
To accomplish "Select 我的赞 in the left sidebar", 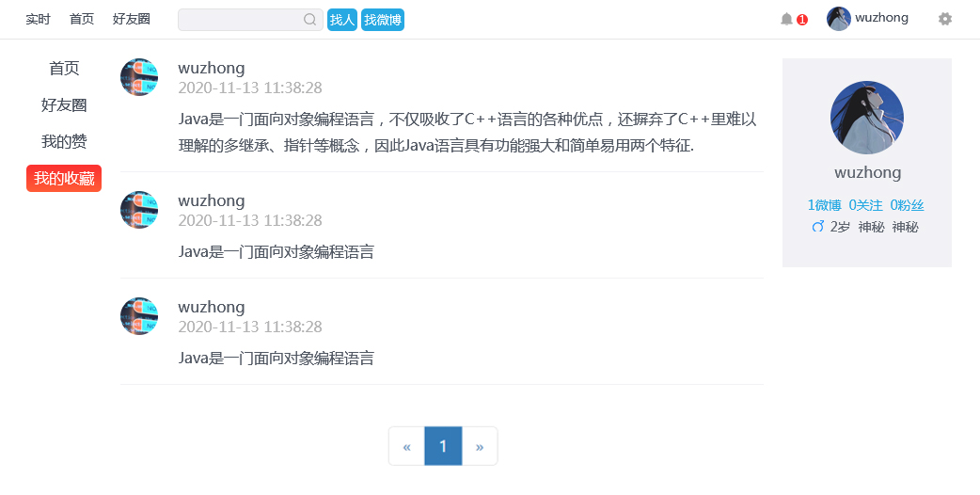I will [x=64, y=141].
